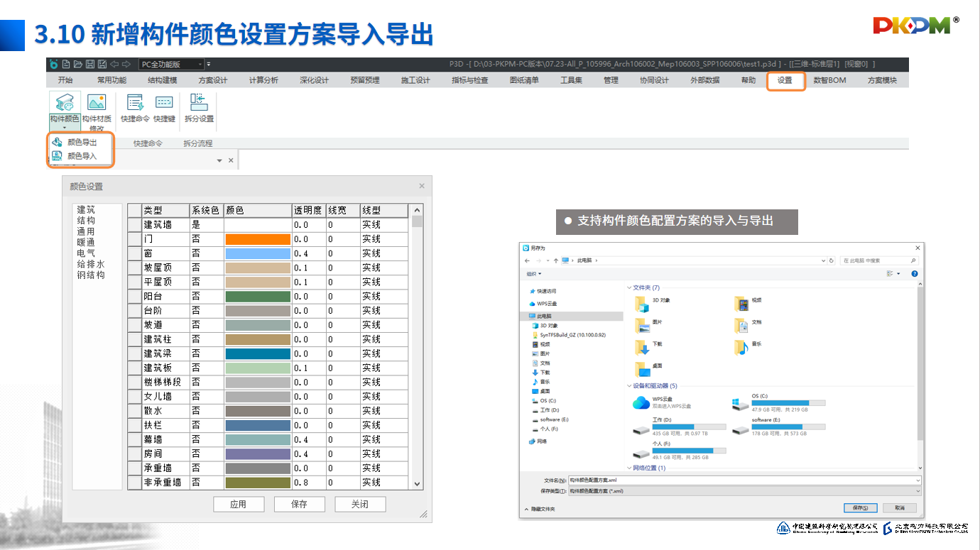Click the 保存(S) button in save dialog
Image resolution: width=980 pixels, height=550 pixels.
point(860,508)
